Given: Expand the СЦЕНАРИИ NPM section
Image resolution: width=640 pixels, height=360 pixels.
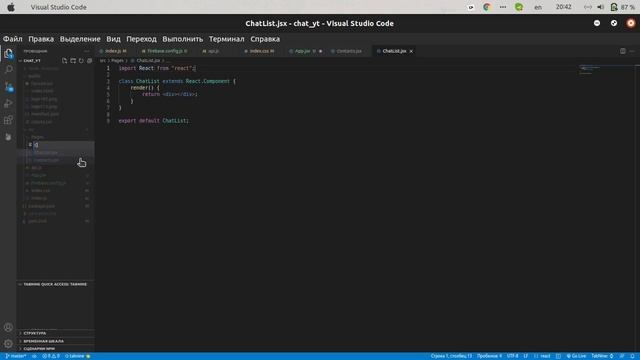Looking at the screenshot, I should [56, 349].
